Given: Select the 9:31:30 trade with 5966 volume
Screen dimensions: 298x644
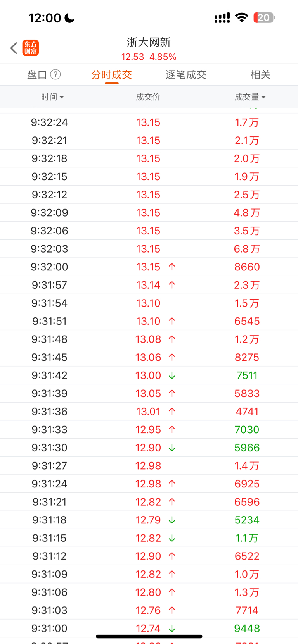Looking at the screenshot, I should pyautogui.click(x=149, y=448).
